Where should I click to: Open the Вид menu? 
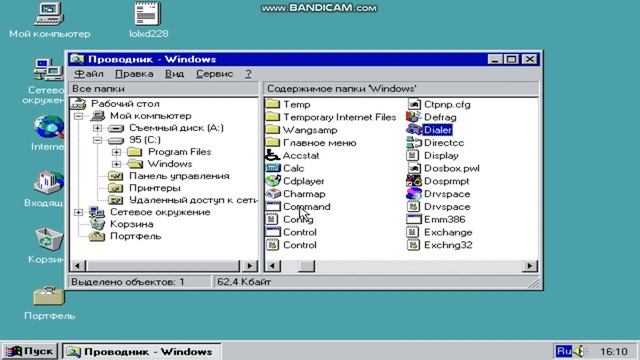coord(174,74)
